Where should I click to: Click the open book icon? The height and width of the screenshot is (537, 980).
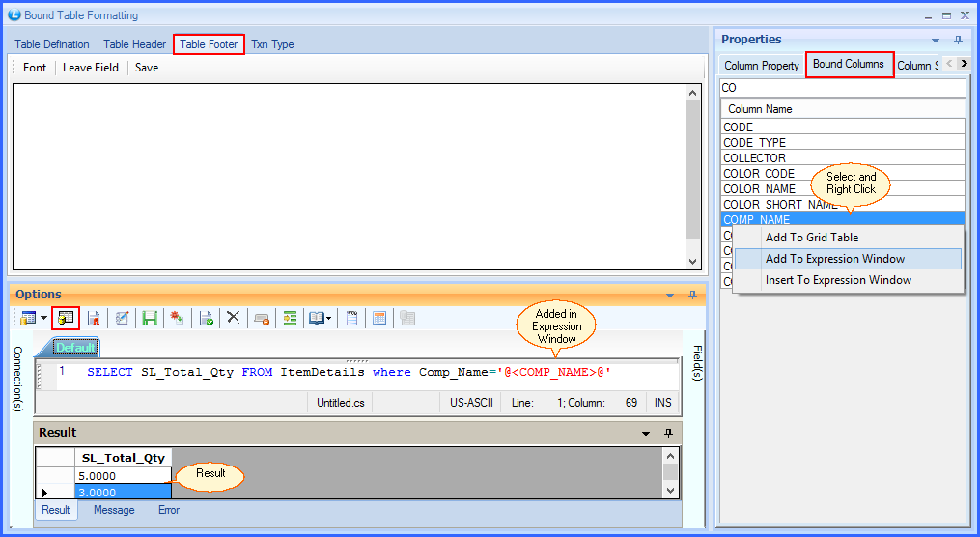point(317,318)
